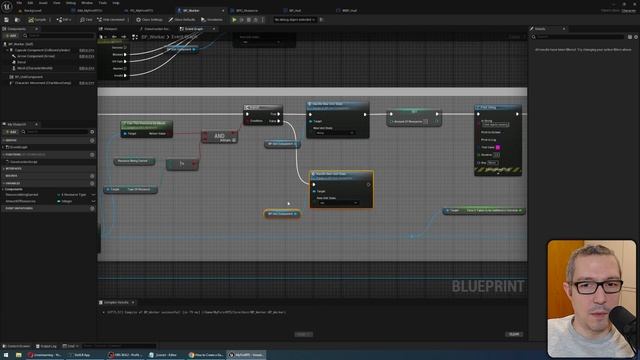
Task: Open Details panel settings gear icon
Action: (636, 37)
